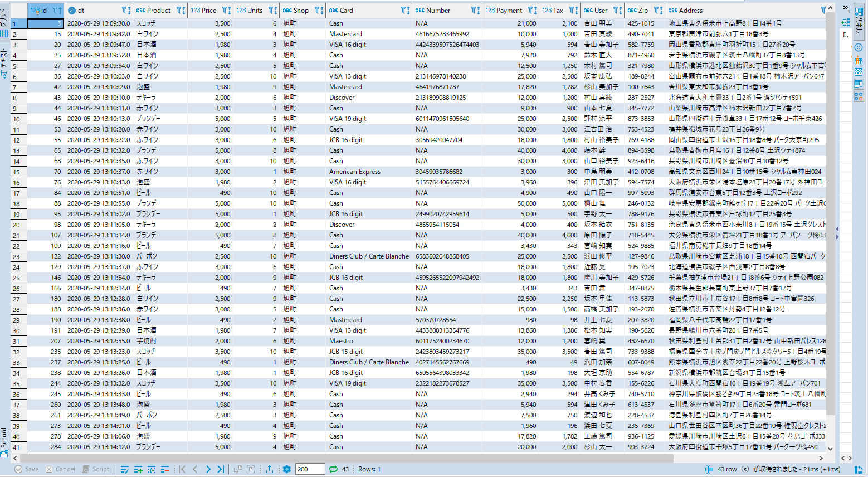Duplicate the current row using the toolbar icon
This screenshot has height=477, width=868.
click(152, 469)
